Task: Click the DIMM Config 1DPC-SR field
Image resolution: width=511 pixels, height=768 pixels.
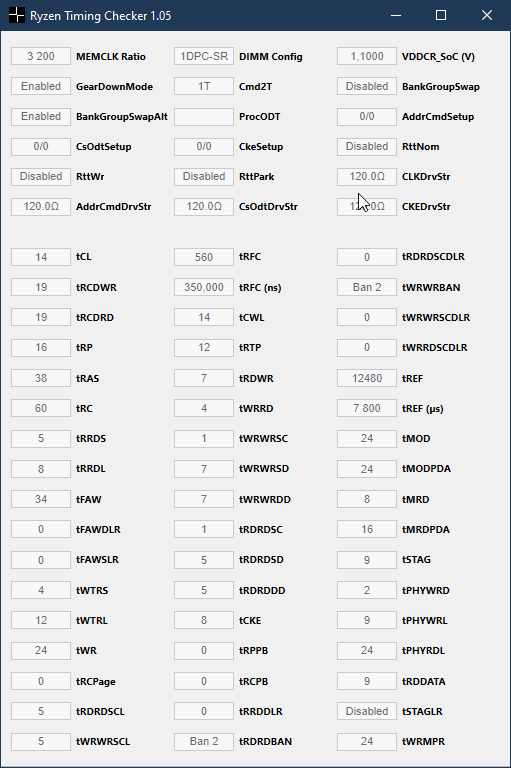Action: click(x=204, y=56)
